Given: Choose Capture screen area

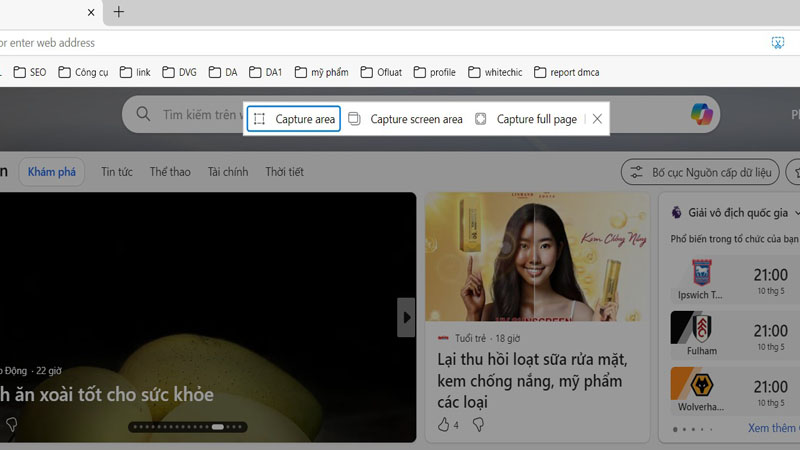Looking at the screenshot, I should coord(406,119).
